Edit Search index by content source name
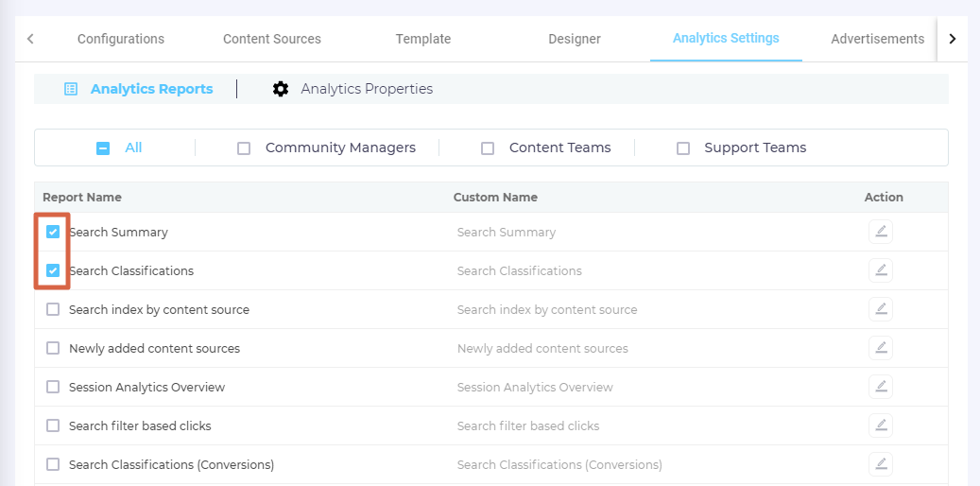980x486 pixels. (880, 309)
